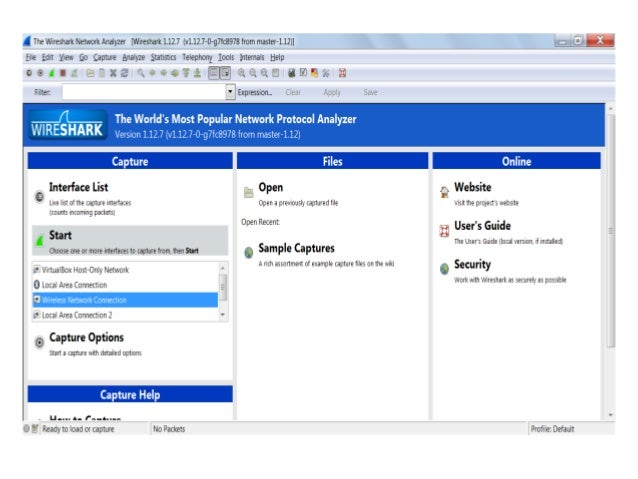Click the Profile: Default status bar entry

[x=552, y=429]
